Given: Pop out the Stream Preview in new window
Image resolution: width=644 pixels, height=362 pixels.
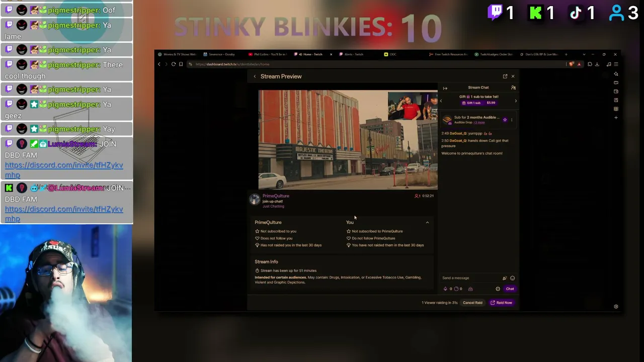Looking at the screenshot, I should point(505,76).
